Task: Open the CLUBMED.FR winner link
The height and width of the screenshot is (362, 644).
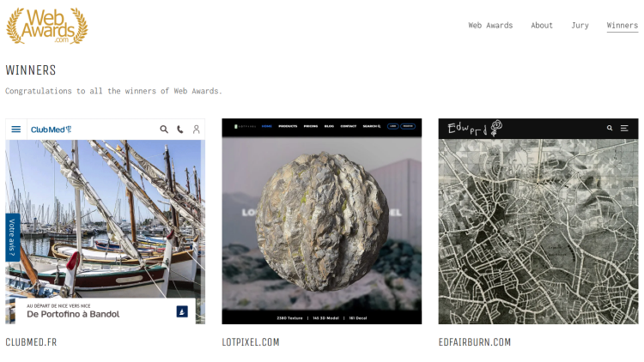Action: (x=31, y=342)
